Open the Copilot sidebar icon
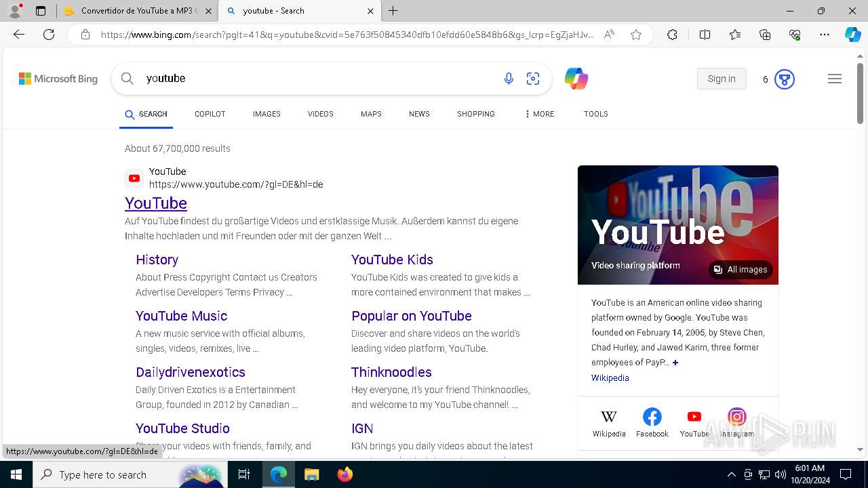Screen dimensions: 868x488 [852, 35]
